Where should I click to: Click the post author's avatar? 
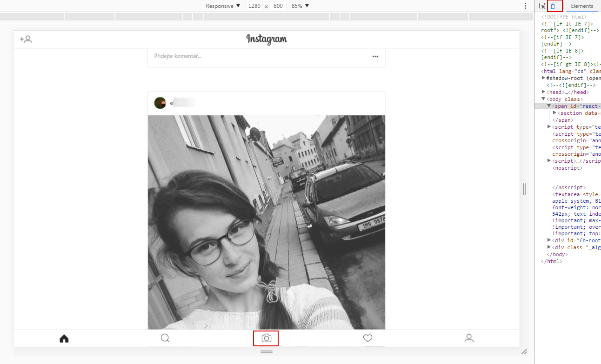point(160,103)
